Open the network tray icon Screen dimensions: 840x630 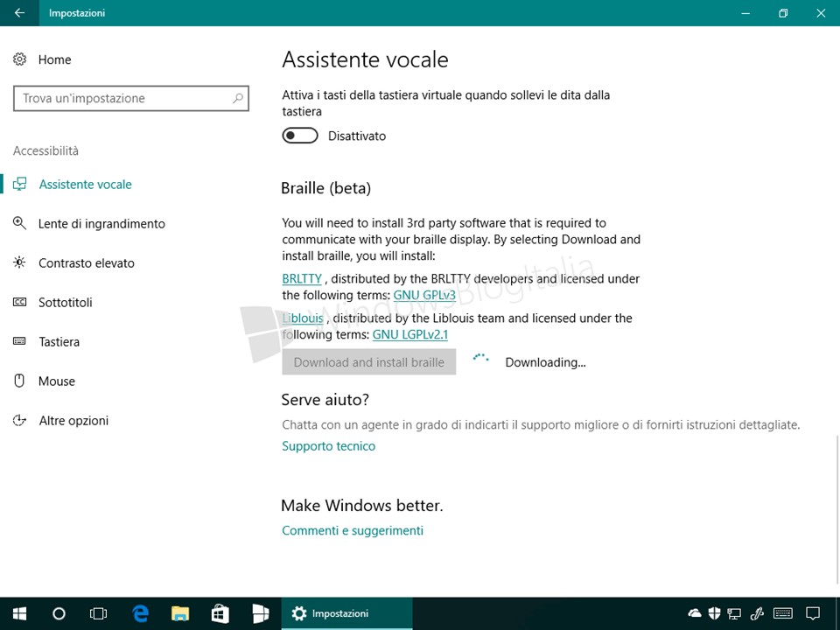[x=734, y=614]
